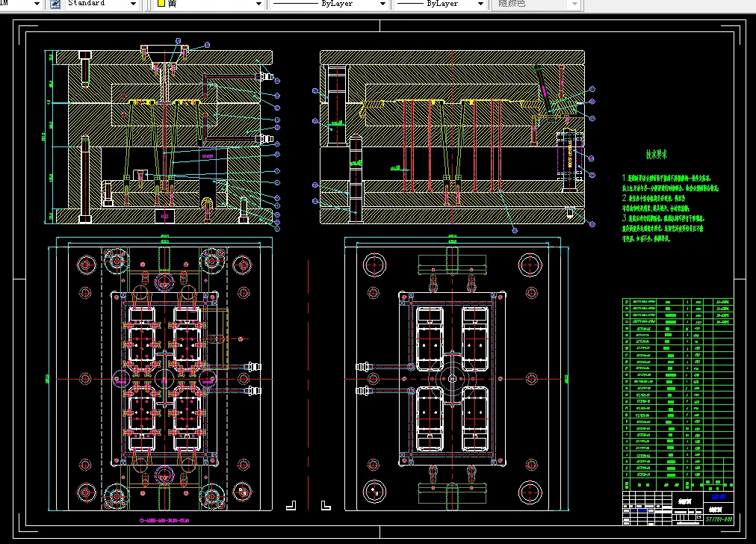Select the blue text in the title block

(718, 496)
